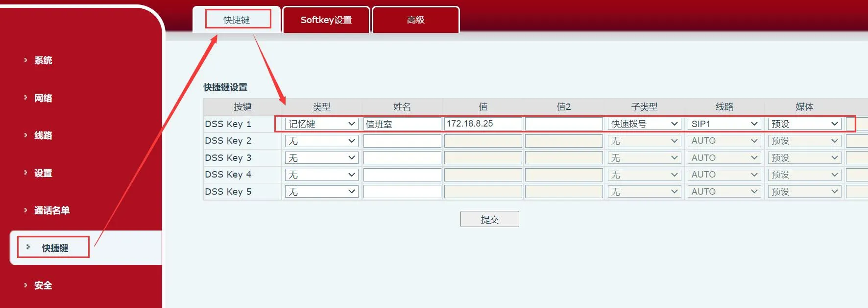
Task: Switch to the 高级 tab
Action: pos(415,20)
